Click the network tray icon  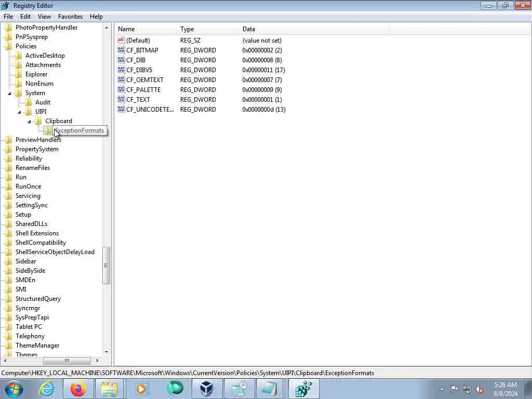coord(467,390)
